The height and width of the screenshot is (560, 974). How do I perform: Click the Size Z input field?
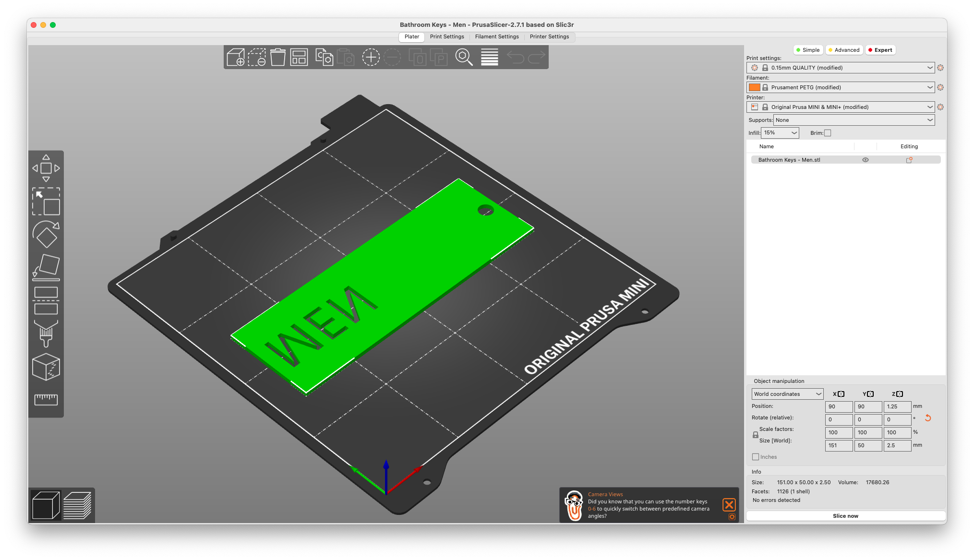pyautogui.click(x=897, y=445)
